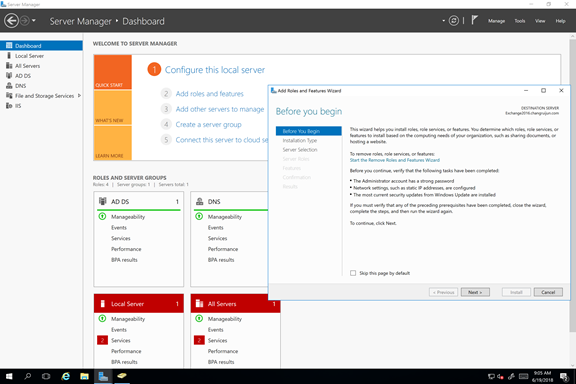
Task: Click Local Server Manageability status icon
Action: (x=102, y=319)
